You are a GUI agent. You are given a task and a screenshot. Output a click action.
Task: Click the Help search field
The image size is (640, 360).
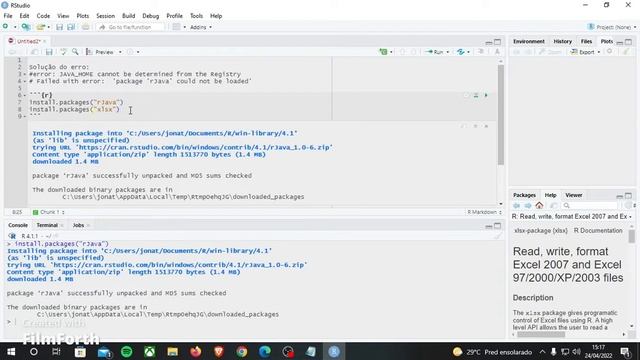(590, 206)
